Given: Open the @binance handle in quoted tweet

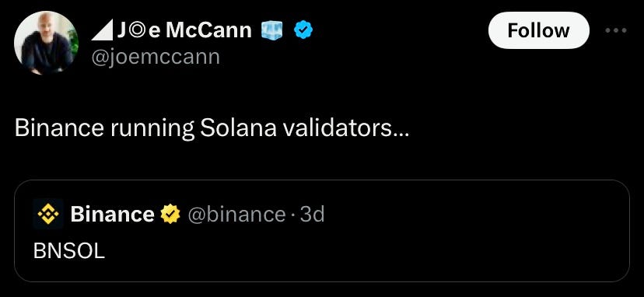Looking at the screenshot, I should click(236, 214).
